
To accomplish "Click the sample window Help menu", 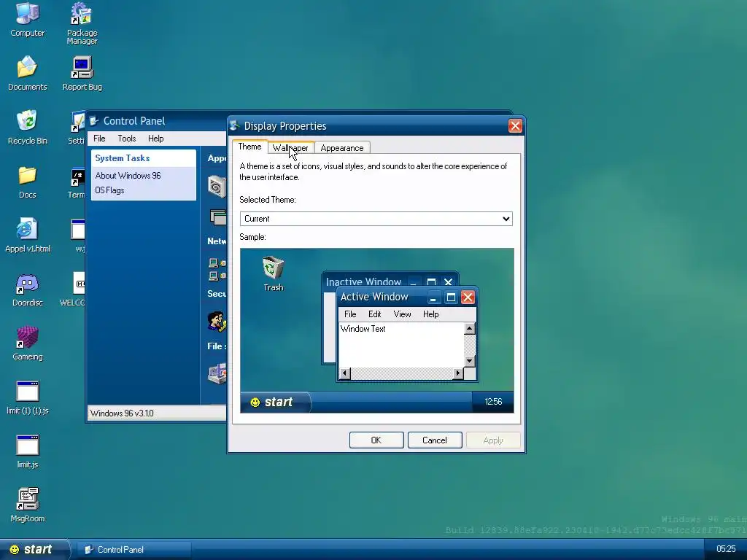I will click(430, 314).
